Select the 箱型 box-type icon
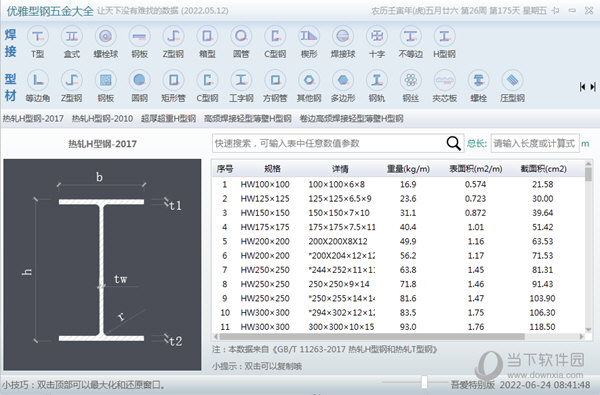 207,37
